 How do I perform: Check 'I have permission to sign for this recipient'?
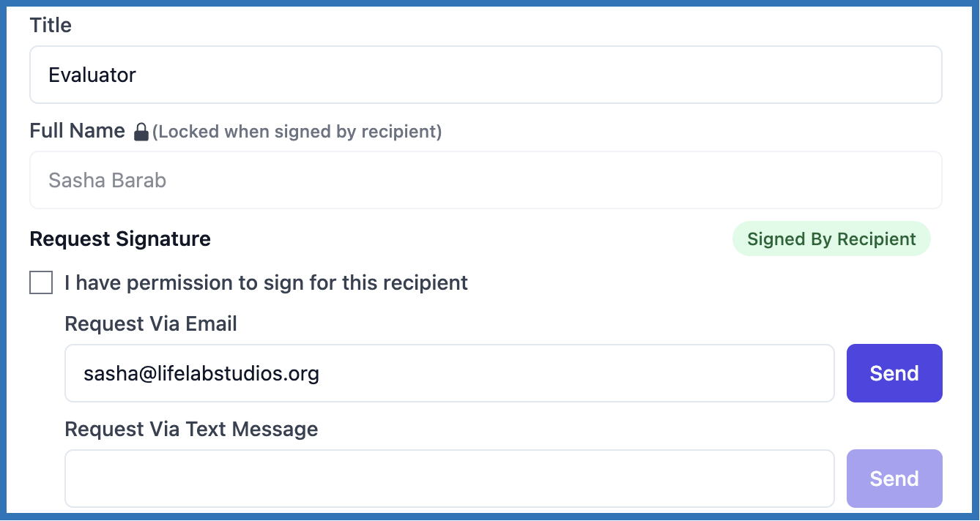coord(40,282)
